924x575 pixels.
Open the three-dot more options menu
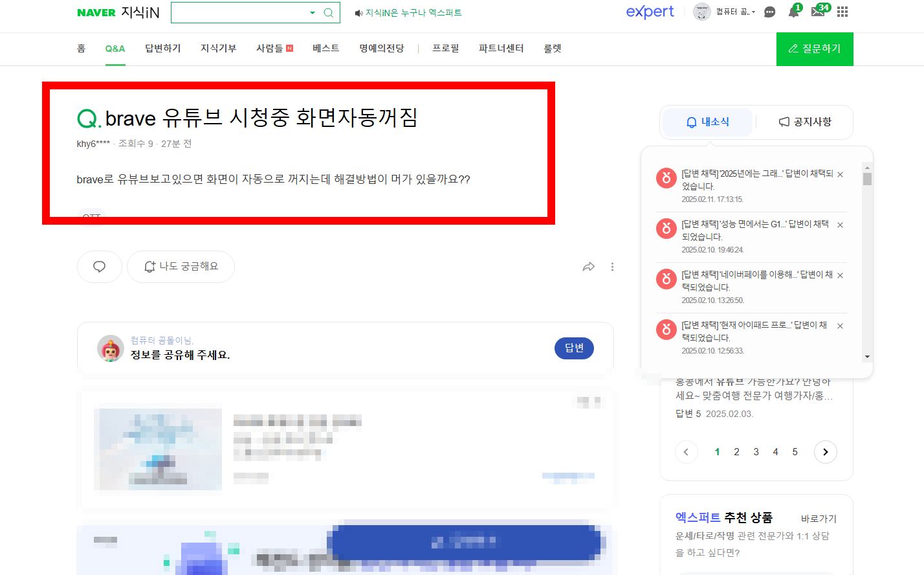(612, 267)
